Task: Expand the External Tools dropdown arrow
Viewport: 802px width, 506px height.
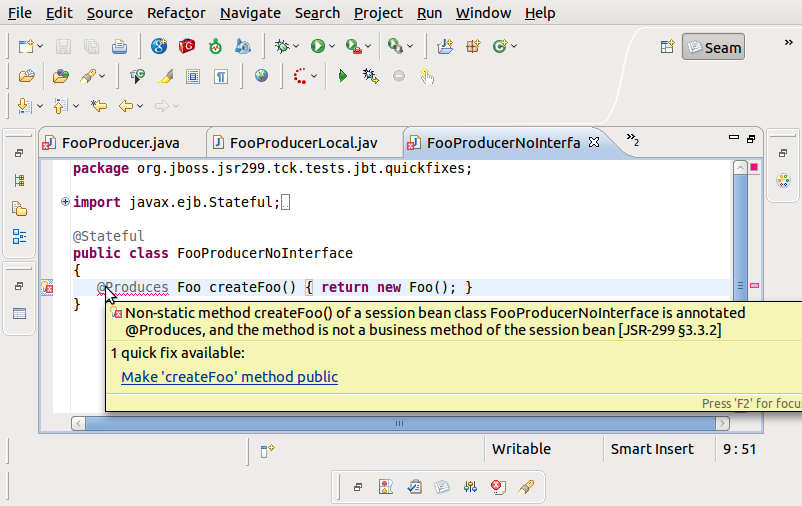Action: [x=368, y=47]
